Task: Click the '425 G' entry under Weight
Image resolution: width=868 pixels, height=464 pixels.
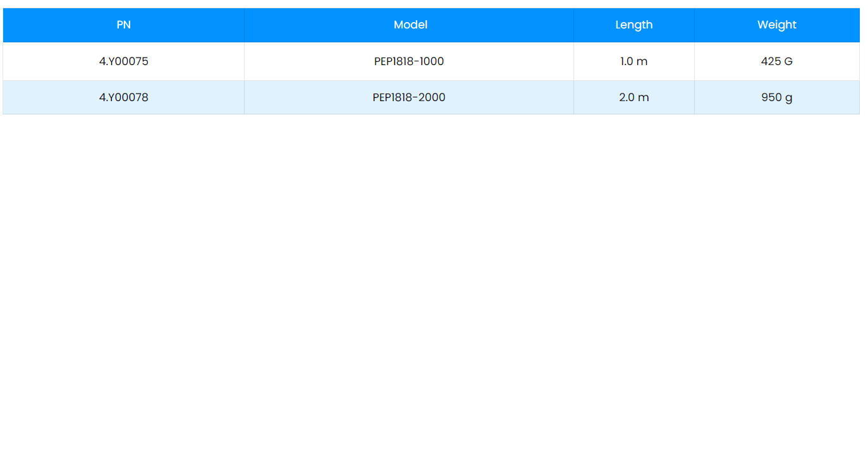Action: tap(776, 61)
